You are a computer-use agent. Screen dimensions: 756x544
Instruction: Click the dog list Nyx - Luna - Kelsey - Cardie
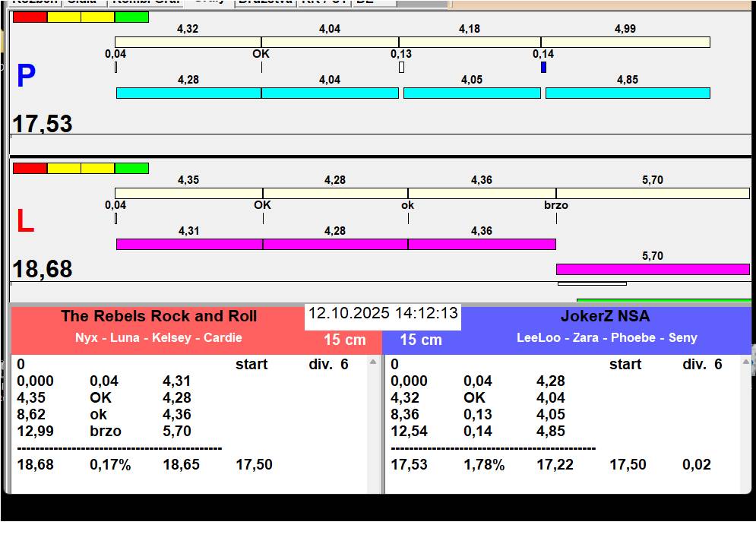click(x=159, y=337)
